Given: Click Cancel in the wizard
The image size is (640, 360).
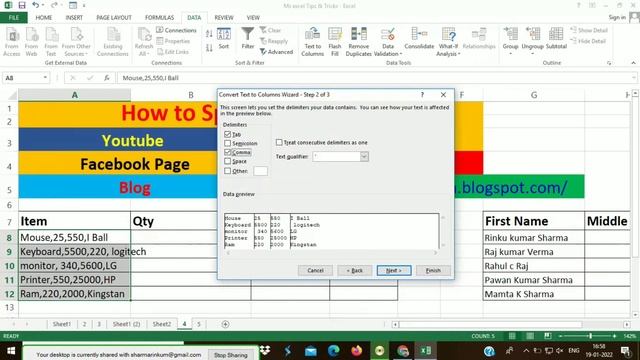Looking at the screenshot, I should [315, 270].
